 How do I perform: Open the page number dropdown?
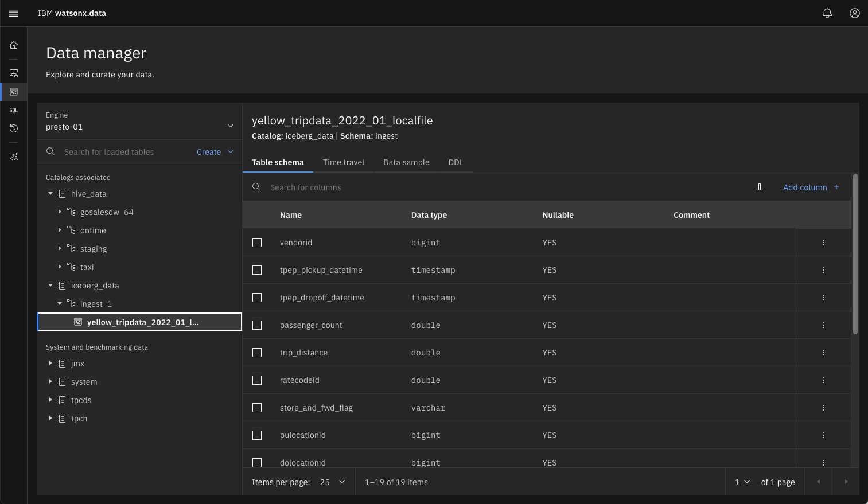(x=742, y=482)
